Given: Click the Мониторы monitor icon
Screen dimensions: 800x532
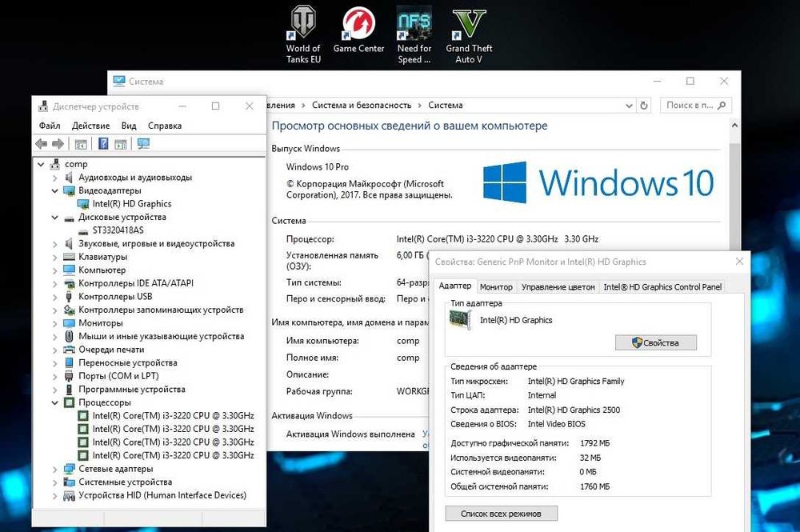Looking at the screenshot, I should [69, 323].
